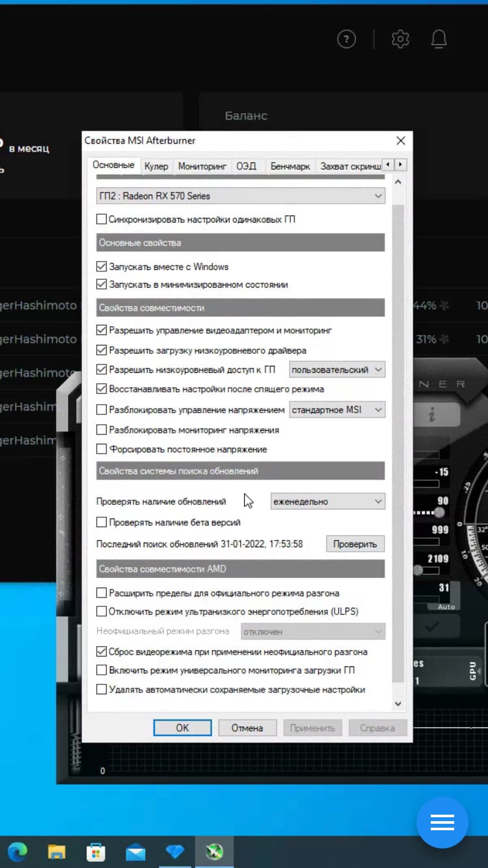The width and height of the screenshot is (488, 868).
Task: Open the help question mark icon
Action: [347, 39]
